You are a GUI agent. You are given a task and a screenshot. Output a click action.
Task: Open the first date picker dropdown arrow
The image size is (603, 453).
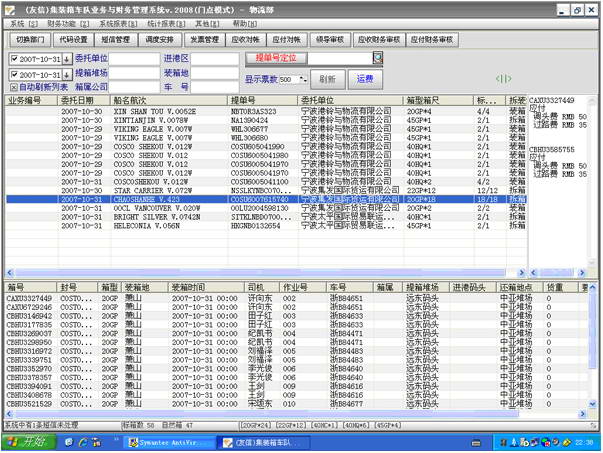[67, 59]
